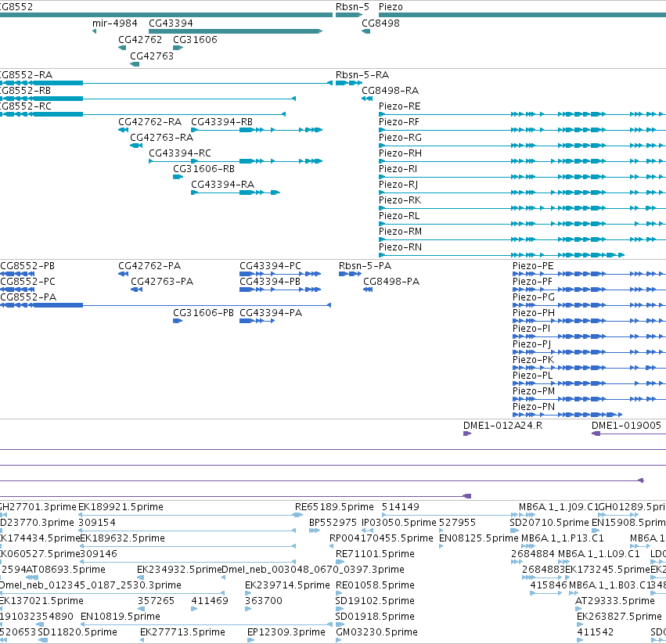Open the CG42763 gene label
The height and width of the screenshot is (644, 666).
152,56
